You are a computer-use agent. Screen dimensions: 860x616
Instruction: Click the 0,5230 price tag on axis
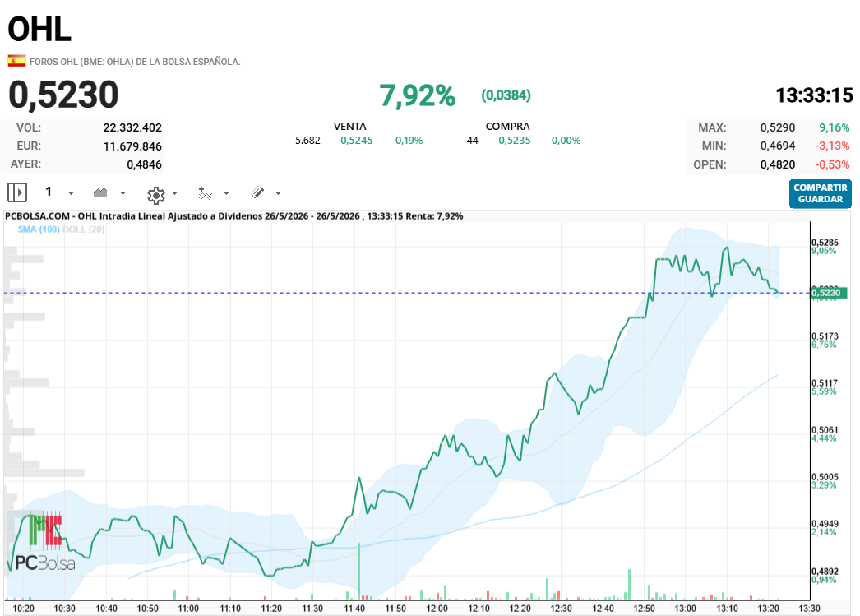pos(828,293)
